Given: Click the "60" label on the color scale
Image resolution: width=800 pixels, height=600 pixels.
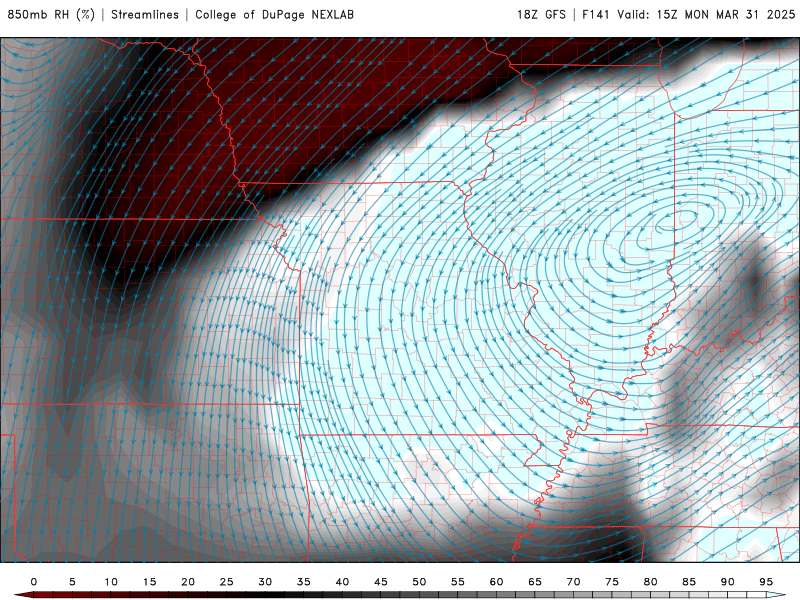Looking at the screenshot, I should 496,582.
